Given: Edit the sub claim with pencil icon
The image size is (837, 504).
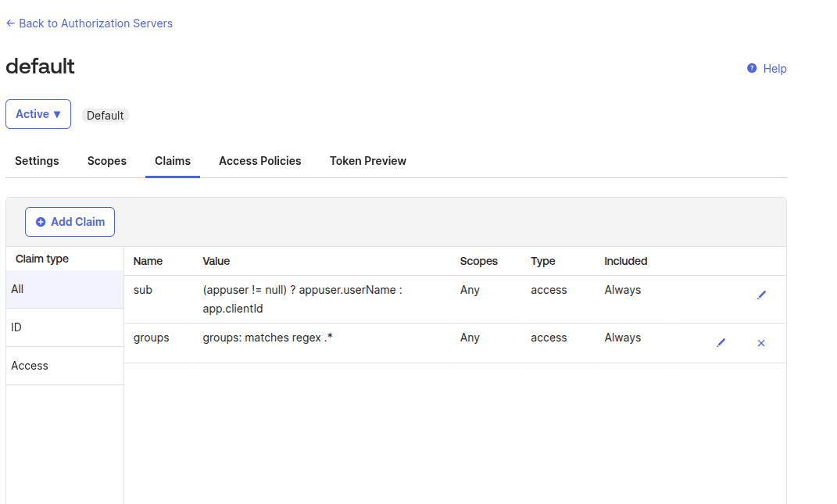Looking at the screenshot, I should (x=761, y=295).
